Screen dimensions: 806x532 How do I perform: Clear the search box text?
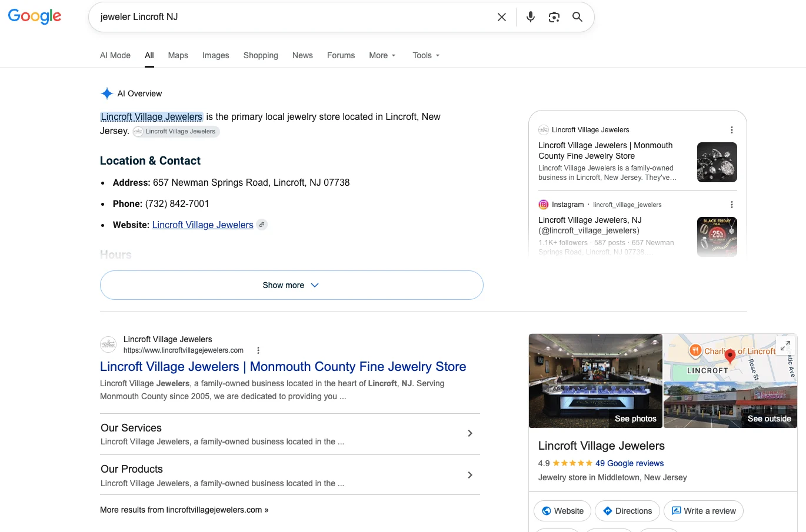point(502,17)
